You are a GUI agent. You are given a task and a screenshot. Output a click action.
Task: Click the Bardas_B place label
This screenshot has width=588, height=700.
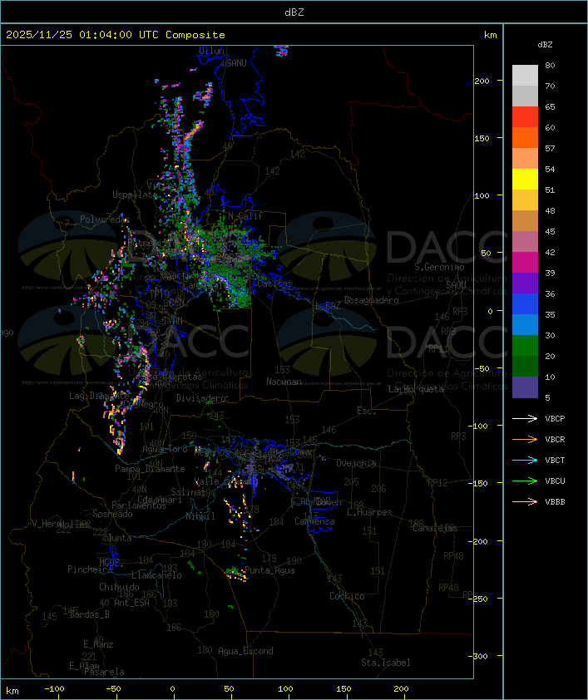point(90,614)
